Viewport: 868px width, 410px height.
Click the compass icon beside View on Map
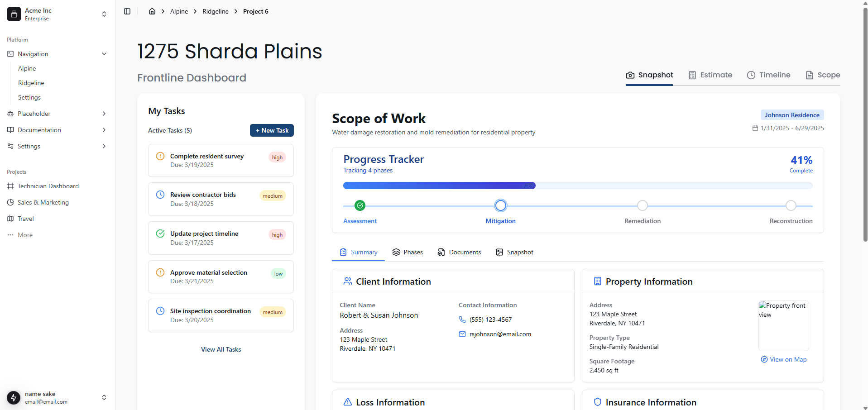pos(764,359)
